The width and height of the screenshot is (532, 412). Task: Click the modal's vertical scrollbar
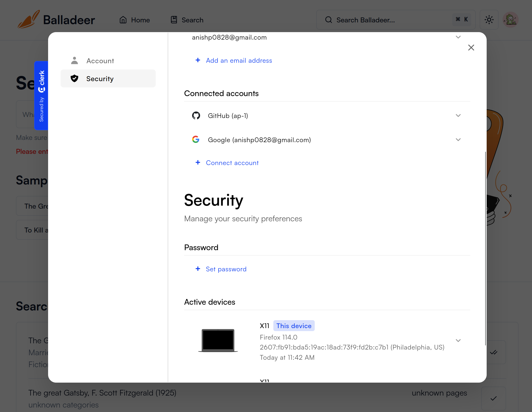click(x=485, y=249)
